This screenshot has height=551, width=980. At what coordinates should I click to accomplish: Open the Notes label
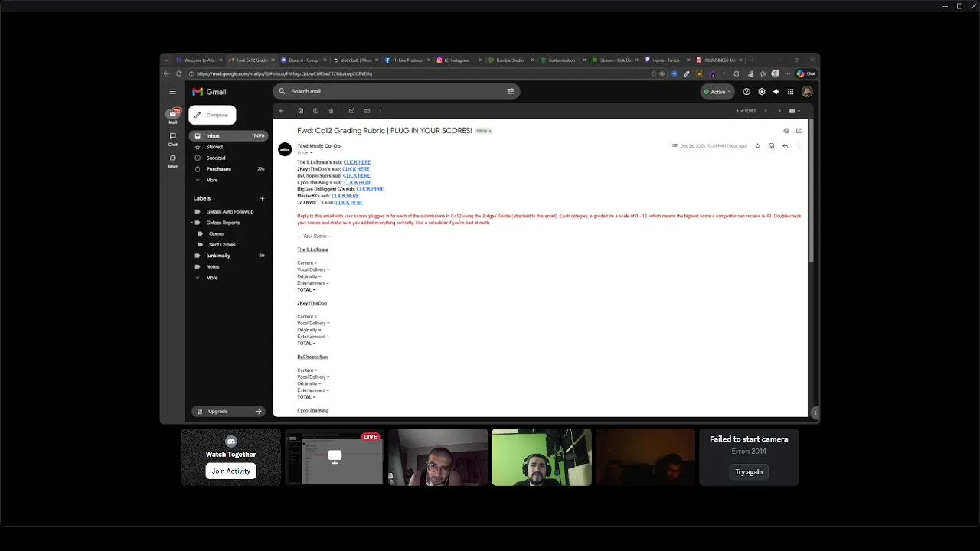click(228, 266)
